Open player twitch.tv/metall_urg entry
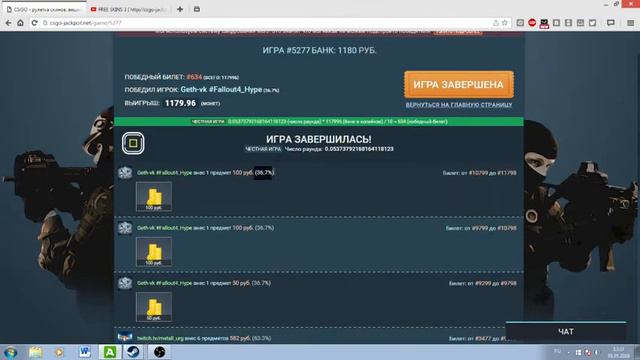Viewport: 640px width, 360px height. [x=160, y=338]
